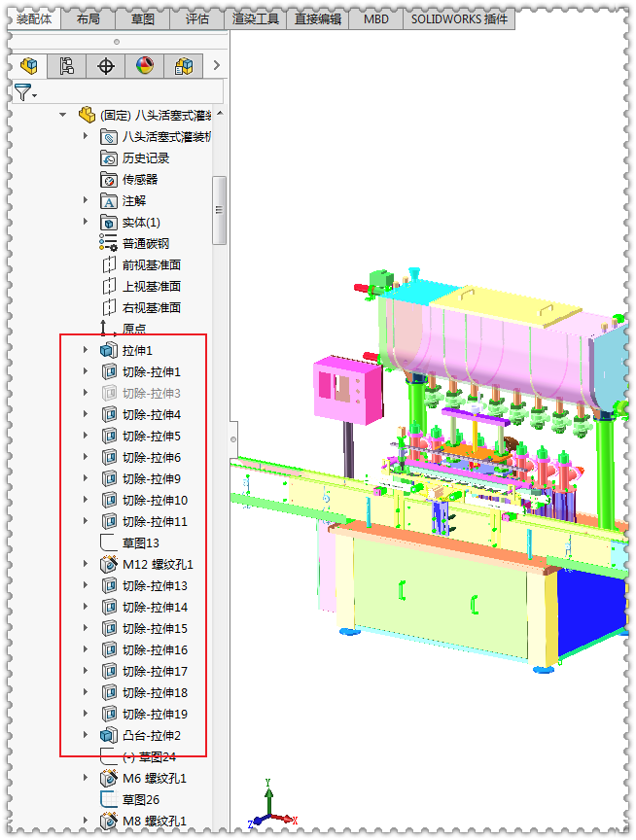Expand the 拉伸1 feature node
The height and width of the screenshot is (840, 636).
pos(86,350)
